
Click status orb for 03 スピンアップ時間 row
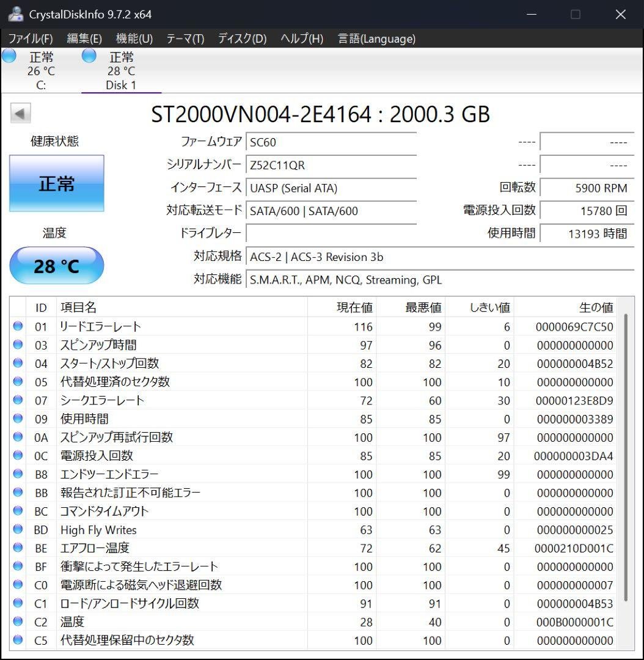point(18,344)
